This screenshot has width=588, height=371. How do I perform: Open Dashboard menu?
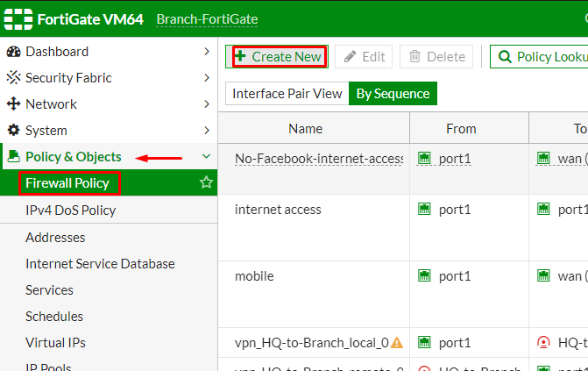(x=109, y=52)
